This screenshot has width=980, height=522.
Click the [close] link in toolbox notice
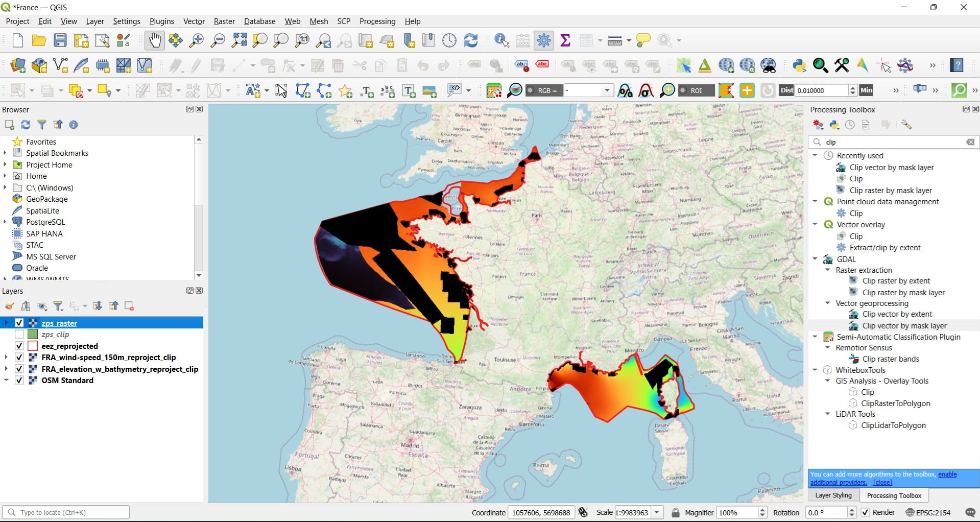(x=882, y=482)
